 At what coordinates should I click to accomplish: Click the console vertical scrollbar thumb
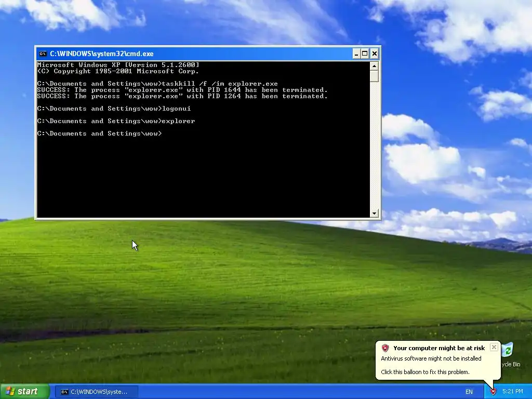pyautogui.click(x=374, y=76)
